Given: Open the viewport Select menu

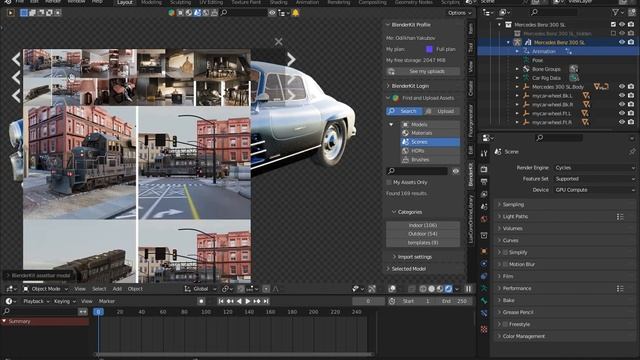Looking at the screenshot, I should [x=99, y=289].
